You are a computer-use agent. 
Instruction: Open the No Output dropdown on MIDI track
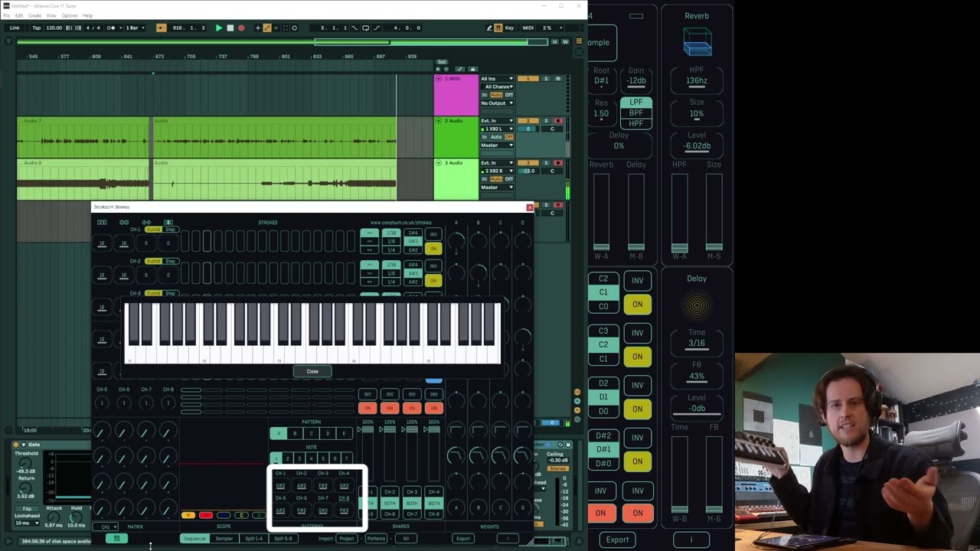click(497, 103)
